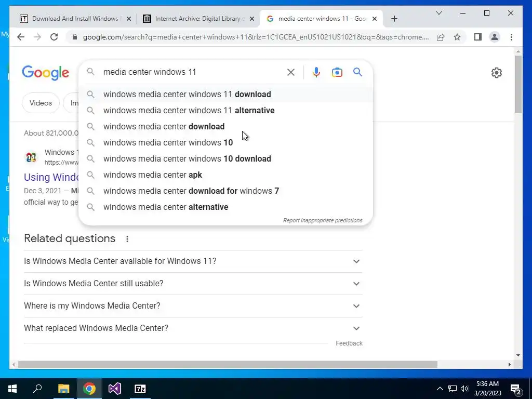Click the Google logo
Image resolution: width=532 pixels, height=399 pixels.
coord(46,73)
